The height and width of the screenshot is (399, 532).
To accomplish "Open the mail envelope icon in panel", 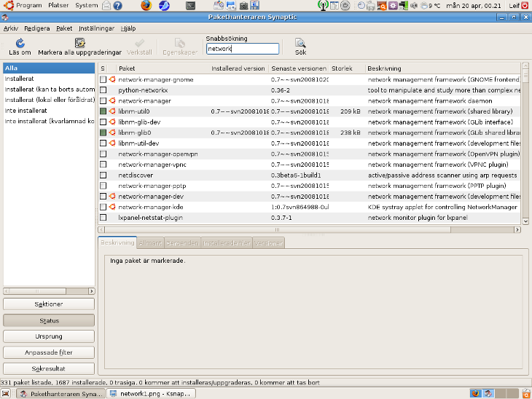I will click(106, 6).
